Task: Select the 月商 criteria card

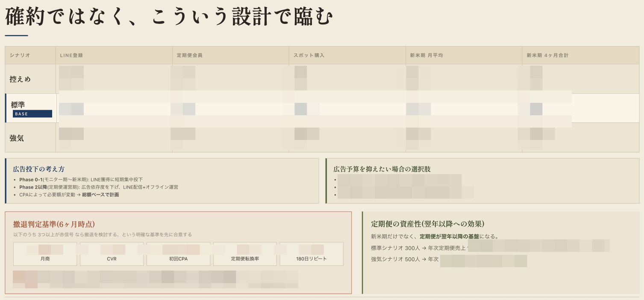Action: click(x=45, y=254)
